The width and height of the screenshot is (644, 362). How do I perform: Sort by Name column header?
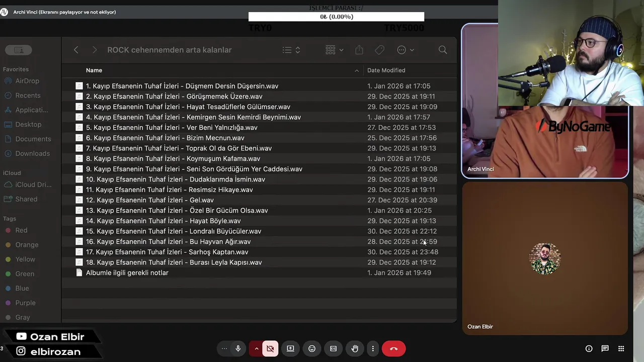coord(94,70)
